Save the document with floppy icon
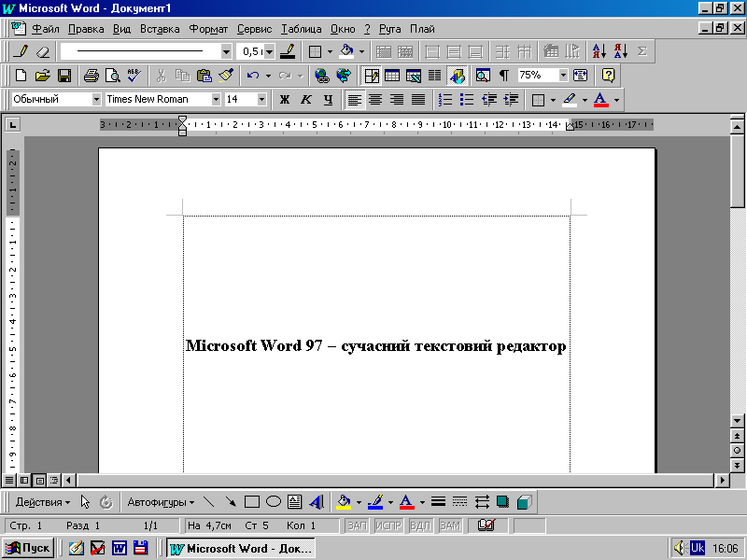Screen dimensions: 747x560 (64, 76)
